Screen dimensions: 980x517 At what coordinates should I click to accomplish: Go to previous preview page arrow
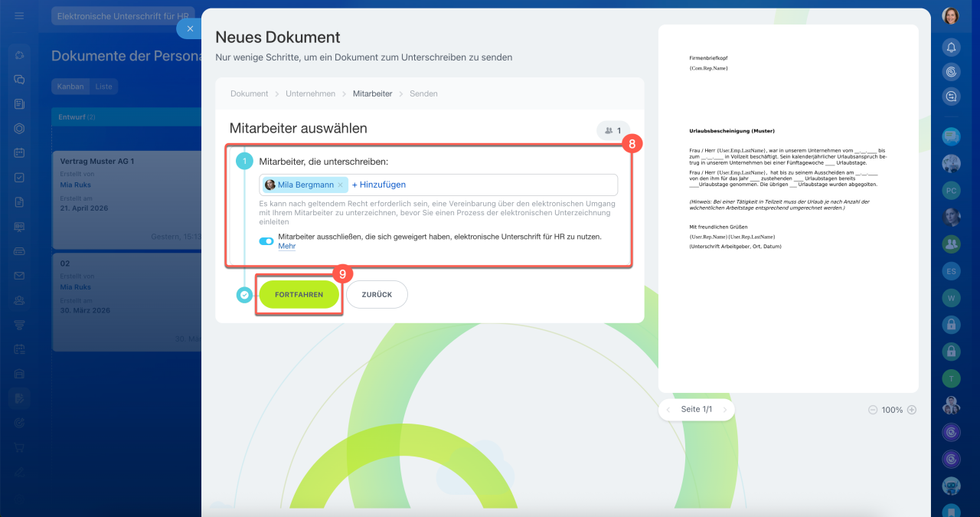pyautogui.click(x=670, y=410)
